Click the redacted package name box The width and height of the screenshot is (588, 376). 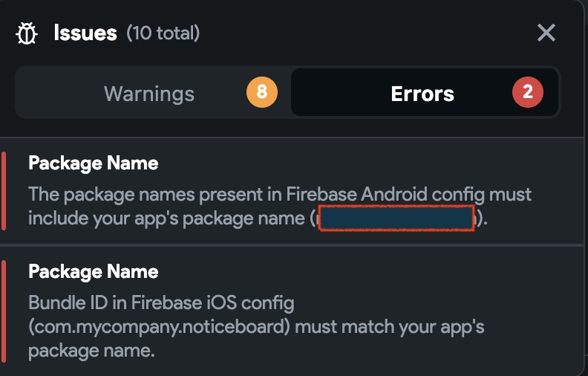pyautogui.click(x=396, y=218)
